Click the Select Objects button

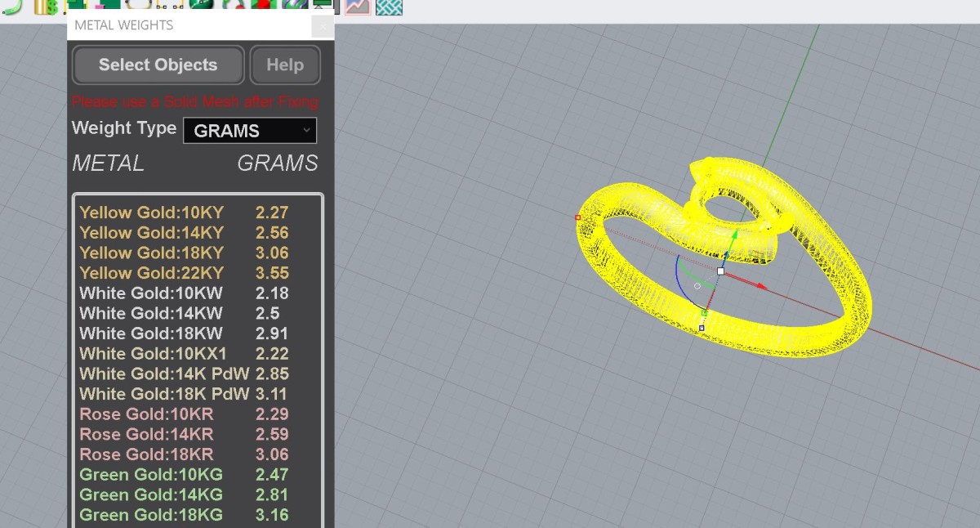tap(158, 65)
